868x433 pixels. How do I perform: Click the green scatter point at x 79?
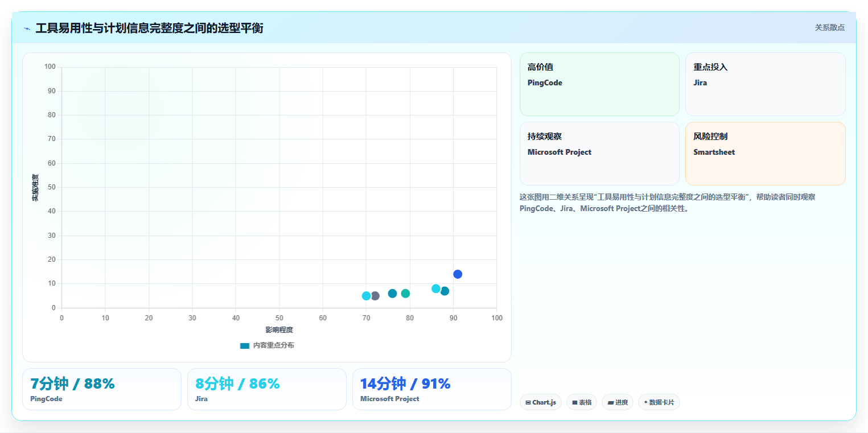pyautogui.click(x=405, y=294)
